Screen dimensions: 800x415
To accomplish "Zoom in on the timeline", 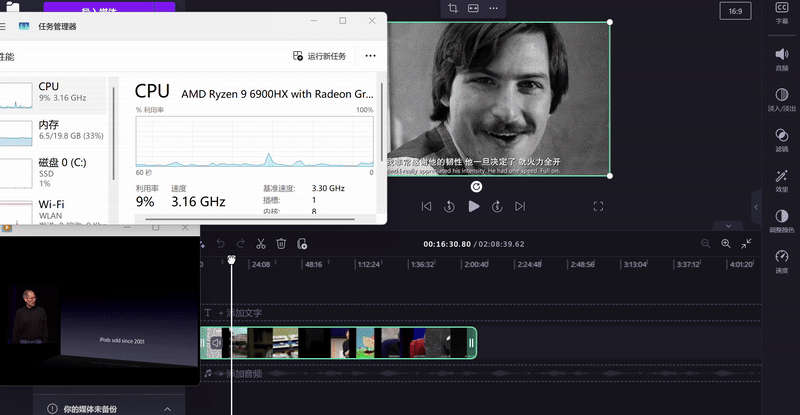I will [x=726, y=243].
